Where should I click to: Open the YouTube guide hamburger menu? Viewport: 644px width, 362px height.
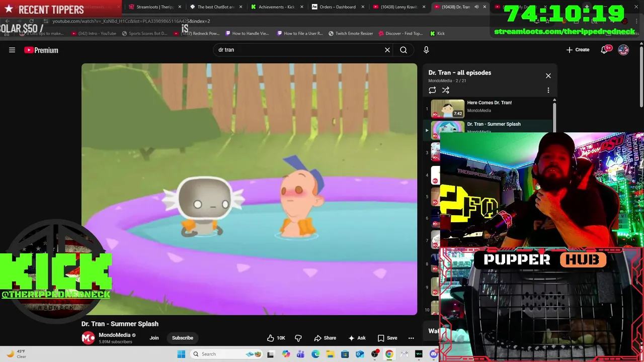pos(12,50)
